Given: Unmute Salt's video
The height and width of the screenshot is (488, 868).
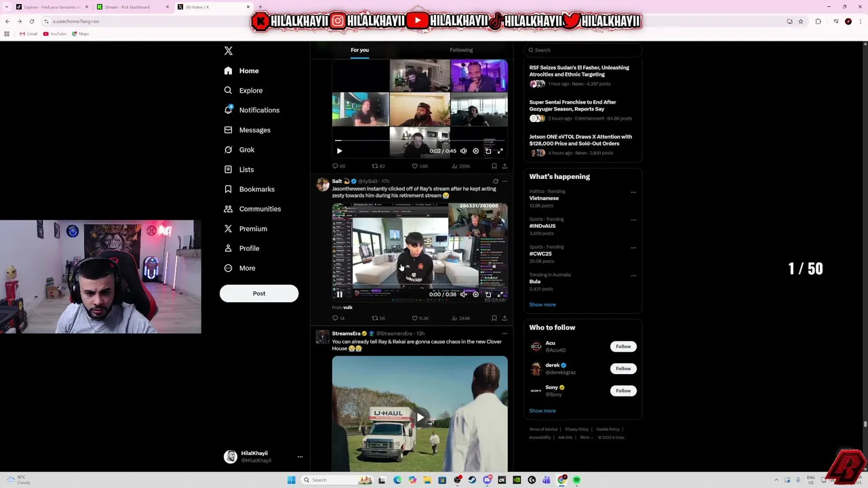Looking at the screenshot, I should click(x=463, y=295).
